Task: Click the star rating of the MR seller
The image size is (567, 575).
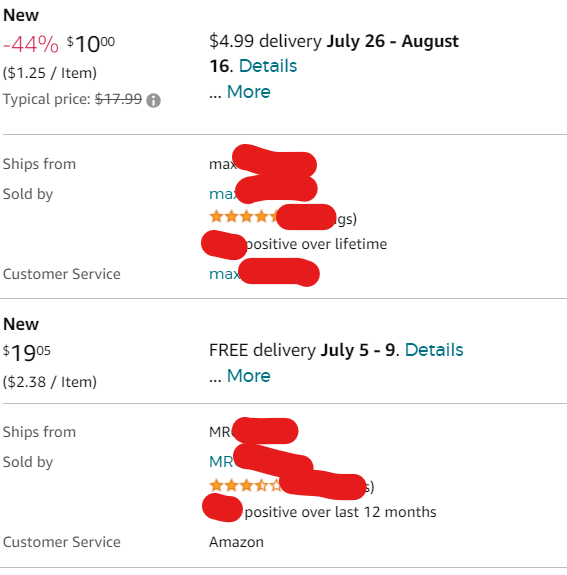Action: [246, 486]
